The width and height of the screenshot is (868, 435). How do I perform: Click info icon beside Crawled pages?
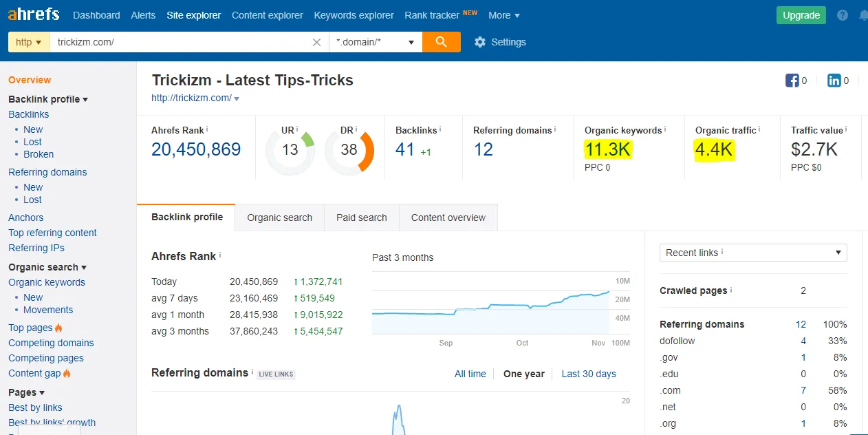[730, 290]
